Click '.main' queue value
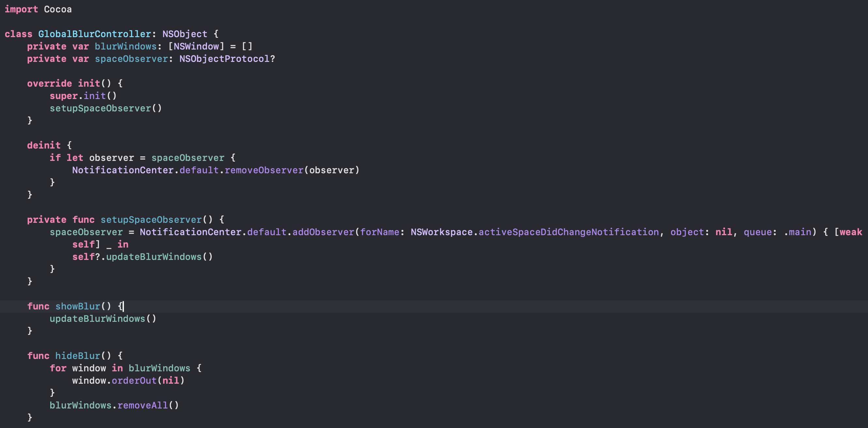 pos(797,232)
